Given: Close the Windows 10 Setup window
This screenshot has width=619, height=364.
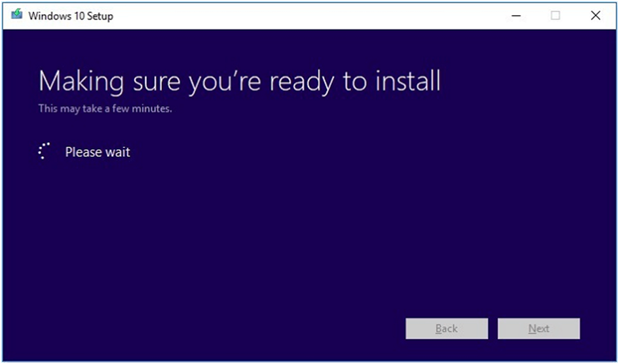Looking at the screenshot, I should pyautogui.click(x=595, y=16).
